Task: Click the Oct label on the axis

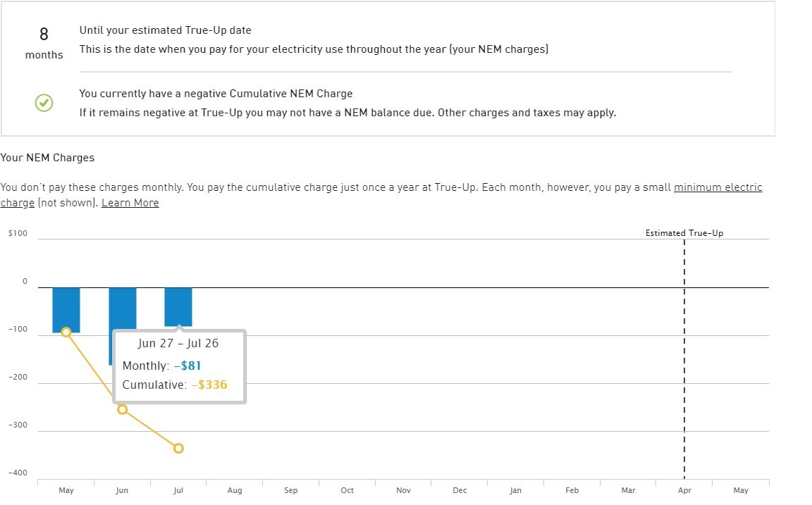Action: [x=347, y=490]
